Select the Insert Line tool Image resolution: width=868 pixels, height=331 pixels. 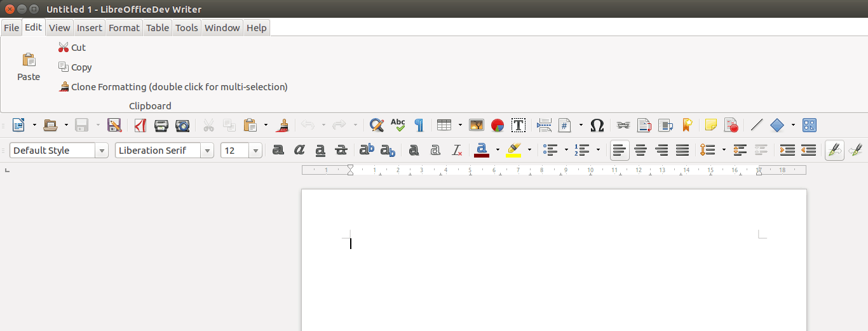(x=756, y=125)
